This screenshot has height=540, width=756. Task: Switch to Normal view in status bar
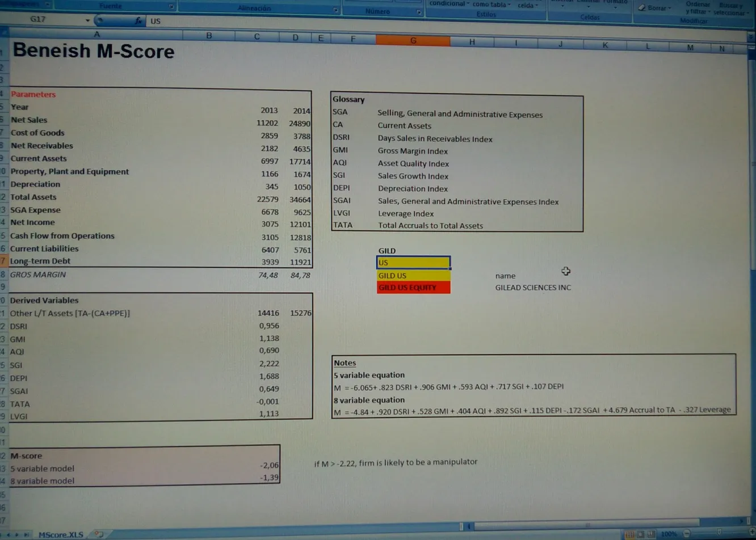pyautogui.click(x=629, y=534)
